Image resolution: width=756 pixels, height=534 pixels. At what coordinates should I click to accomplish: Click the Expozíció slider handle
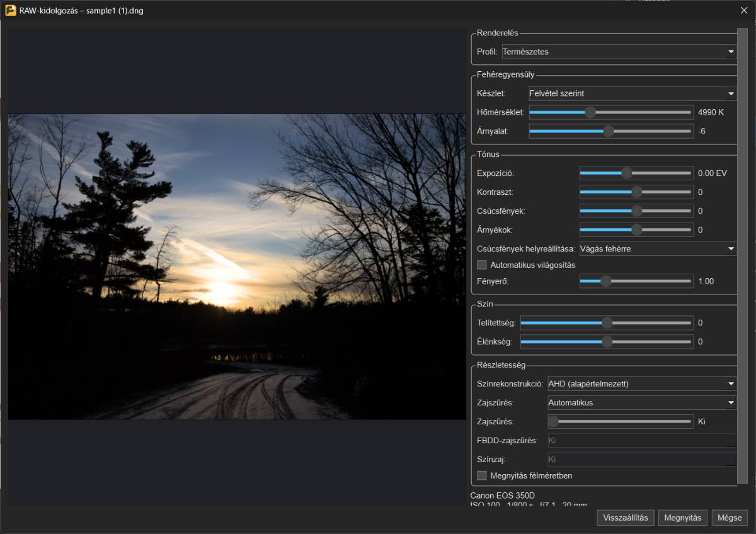point(626,173)
